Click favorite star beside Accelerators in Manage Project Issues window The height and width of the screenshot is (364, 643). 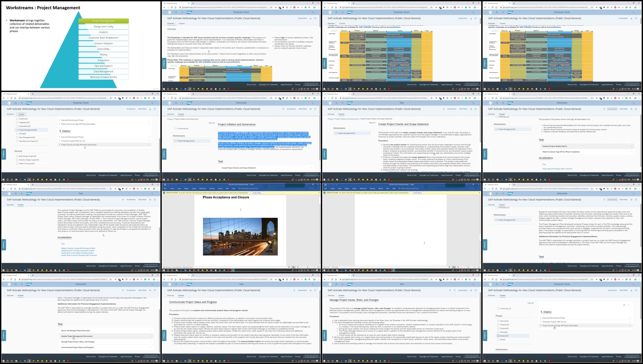(471, 290)
